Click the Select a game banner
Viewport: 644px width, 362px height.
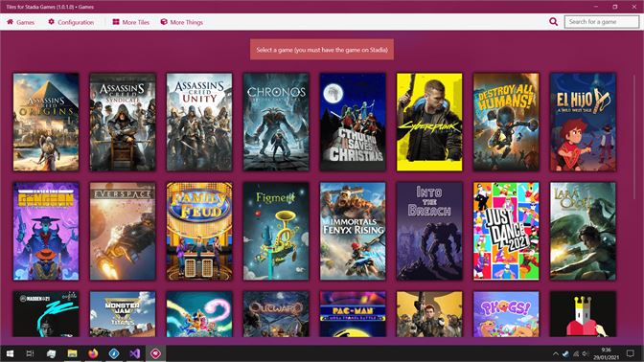click(x=322, y=50)
